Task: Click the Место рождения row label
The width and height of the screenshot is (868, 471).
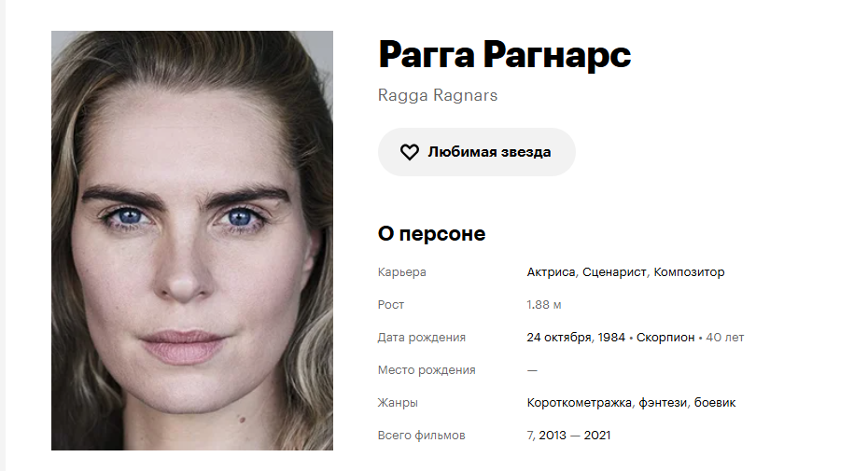Action: coord(427,370)
